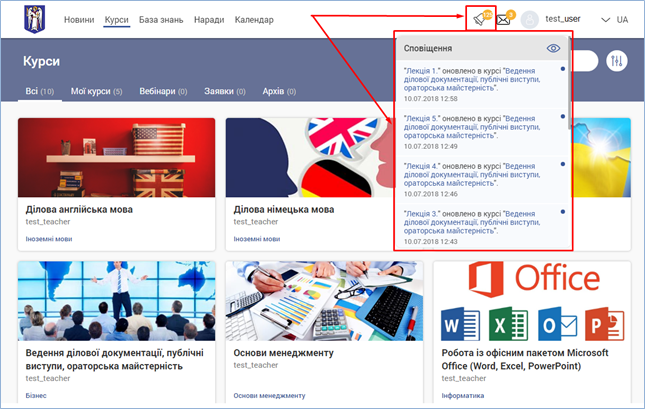Toggle unread dot on Лекція 4 notification
This screenshot has width=645, height=409.
[x=563, y=165]
